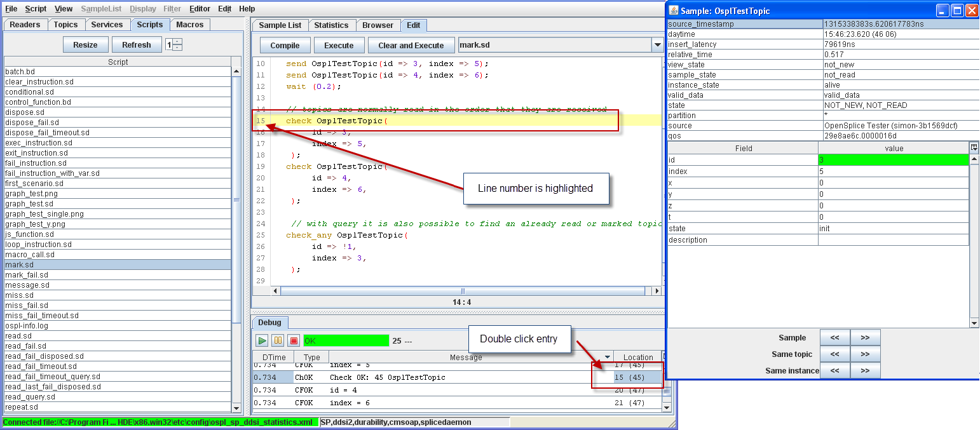Click Clear and Execute button
980x430 pixels.
point(411,46)
